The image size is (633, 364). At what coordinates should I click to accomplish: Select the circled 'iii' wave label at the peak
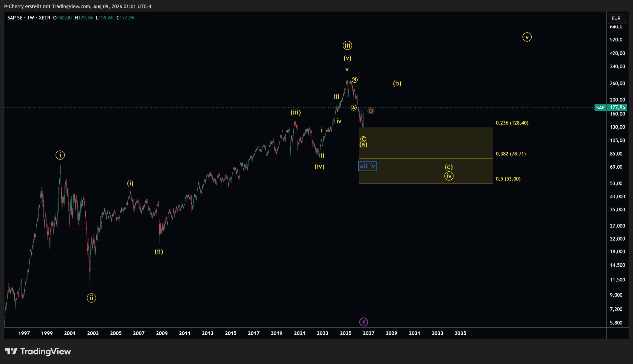point(347,45)
